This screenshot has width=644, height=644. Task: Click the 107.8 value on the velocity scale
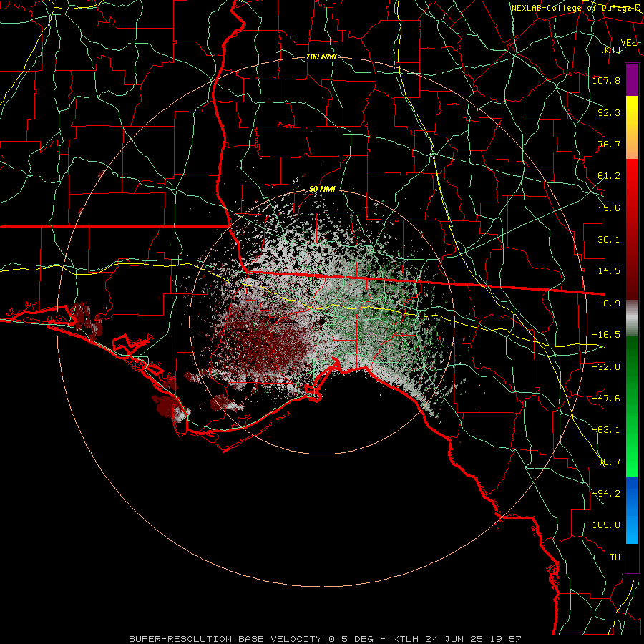(x=606, y=80)
